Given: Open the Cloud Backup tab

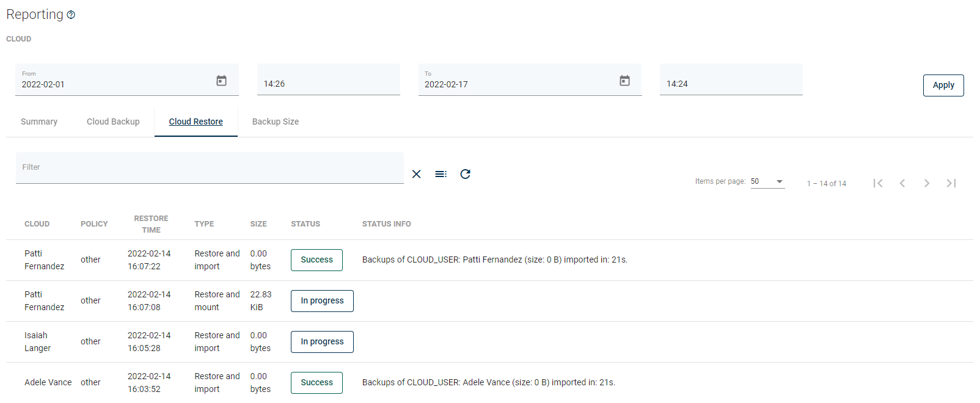Looking at the screenshot, I should coord(113,122).
